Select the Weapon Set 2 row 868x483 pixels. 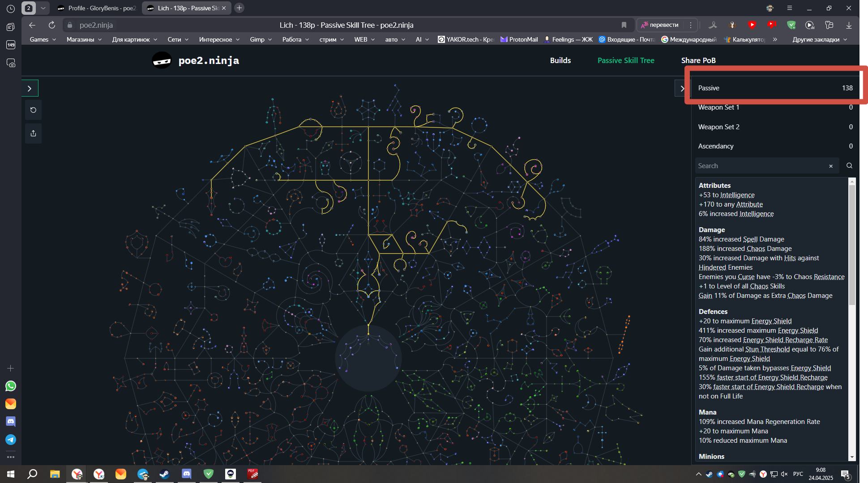pos(775,127)
